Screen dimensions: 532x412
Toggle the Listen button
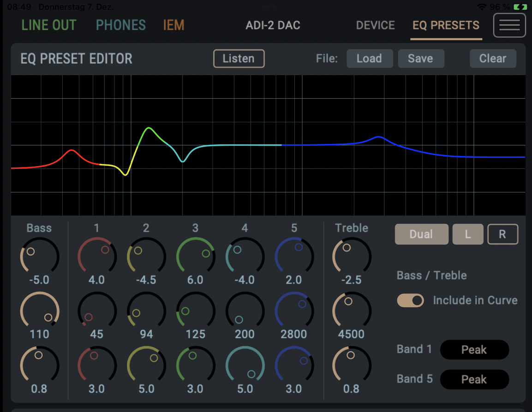click(239, 59)
